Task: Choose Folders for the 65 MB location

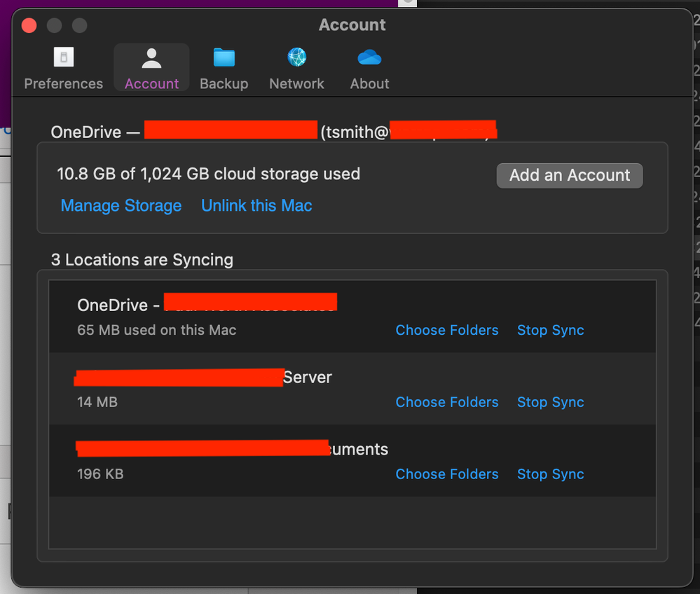Action: (x=447, y=330)
